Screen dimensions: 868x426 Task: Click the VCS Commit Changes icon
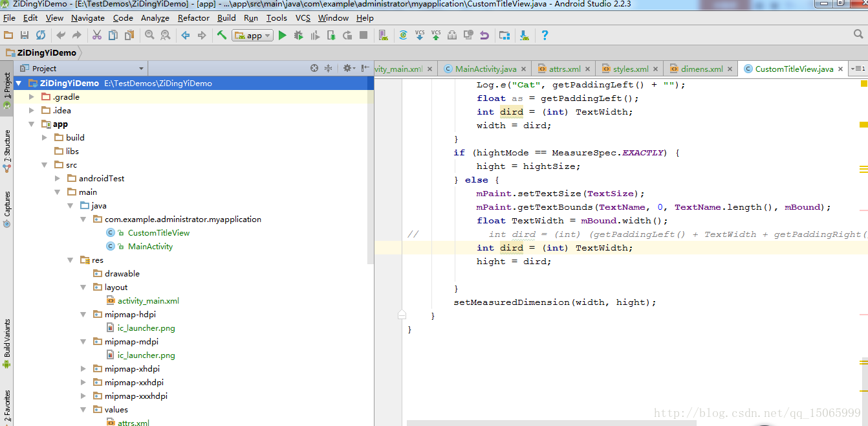click(436, 35)
